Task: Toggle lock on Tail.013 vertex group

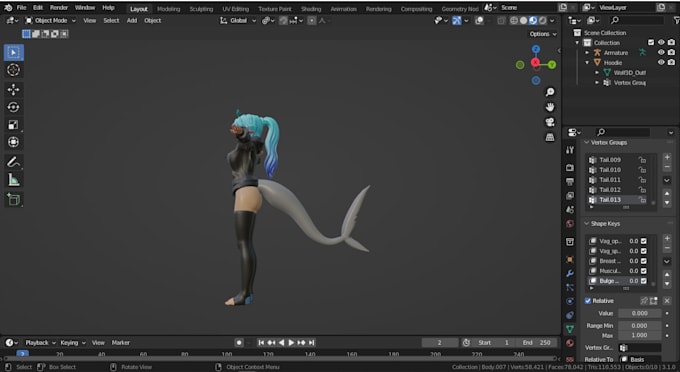Action: pyautogui.click(x=642, y=200)
